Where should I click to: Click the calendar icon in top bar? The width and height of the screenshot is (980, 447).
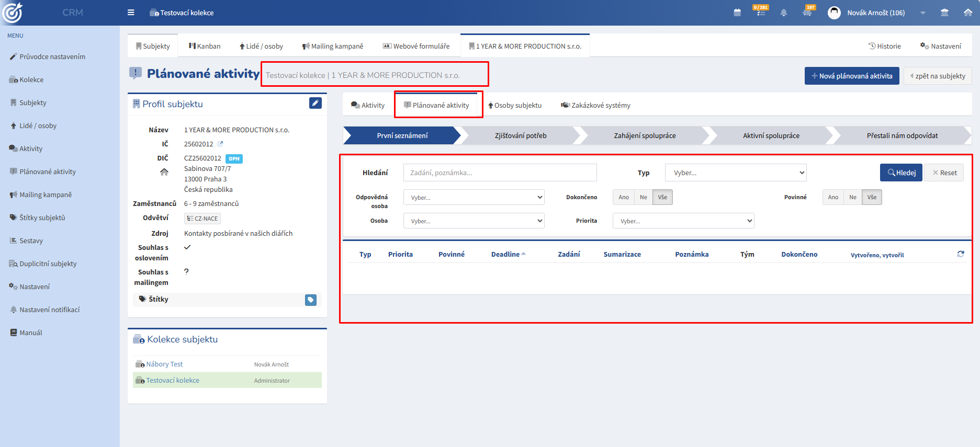(x=737, y=13)
